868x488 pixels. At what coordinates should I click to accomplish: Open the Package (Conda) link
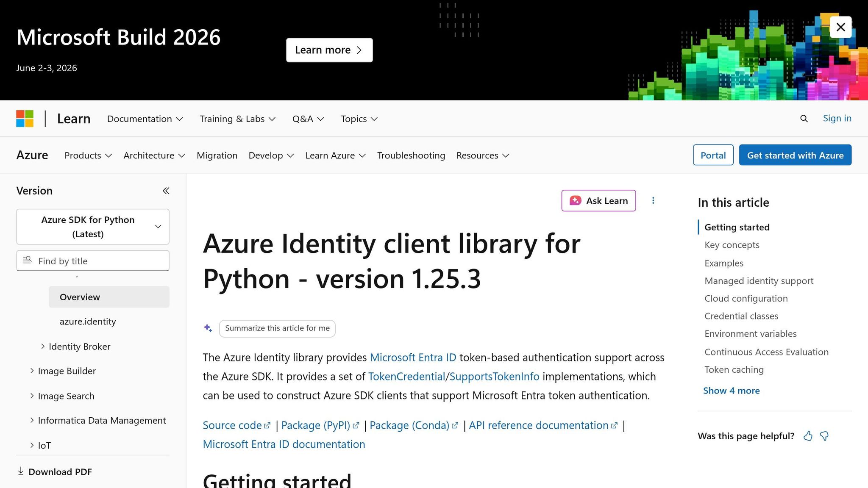click(414, 425)
